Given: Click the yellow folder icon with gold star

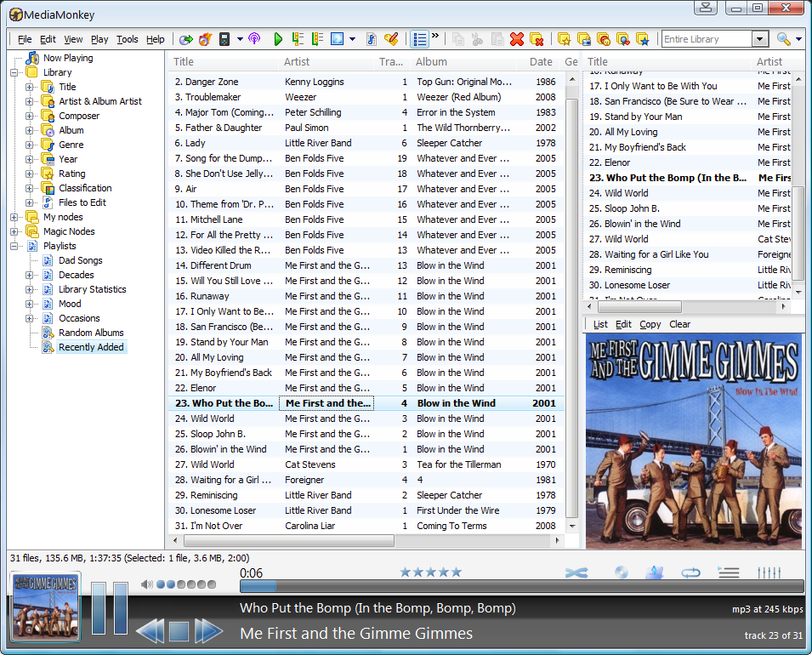Looking at the screenshot, I should 564,39.
